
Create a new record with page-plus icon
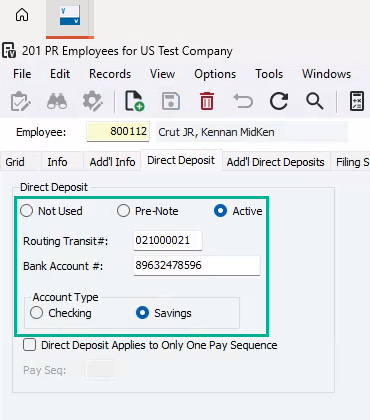(134, 101)
